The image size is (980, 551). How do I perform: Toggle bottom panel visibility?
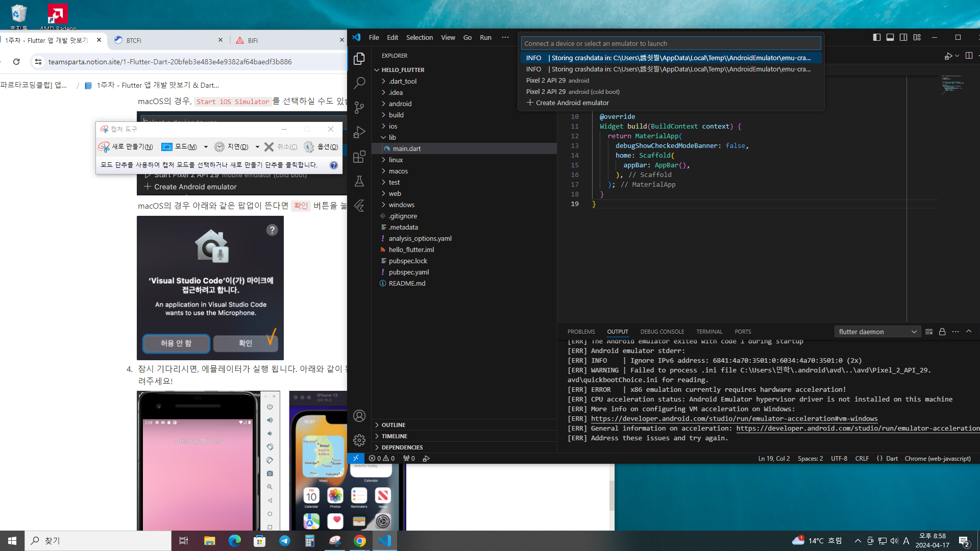(890, 37)
